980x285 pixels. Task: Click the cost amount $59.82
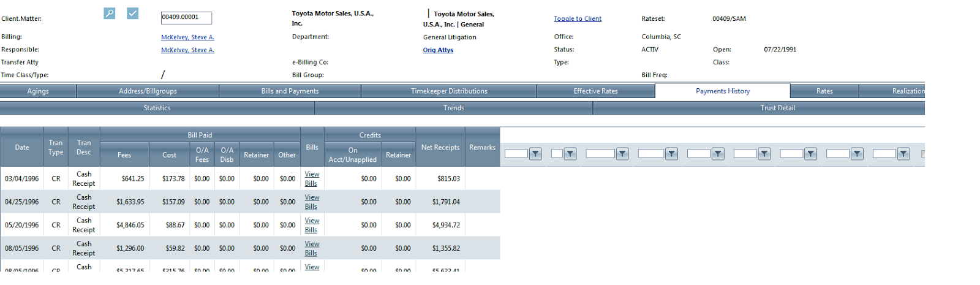pyautogui.click(x=175, y=249)
